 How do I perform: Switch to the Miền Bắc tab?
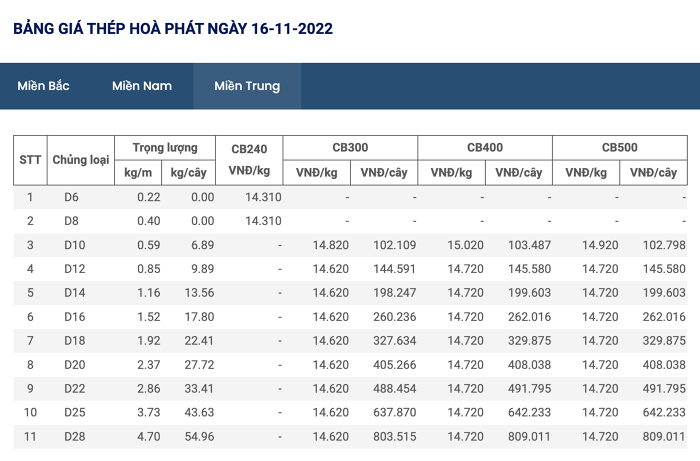pos(43,86)
